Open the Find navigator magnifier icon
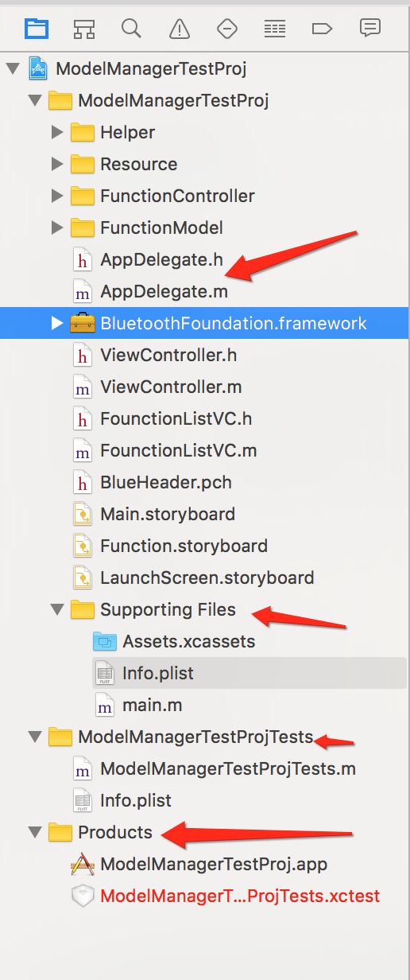The width and height of the screenshot is (410, 980). pyautogui.click(x=131, y=29)
